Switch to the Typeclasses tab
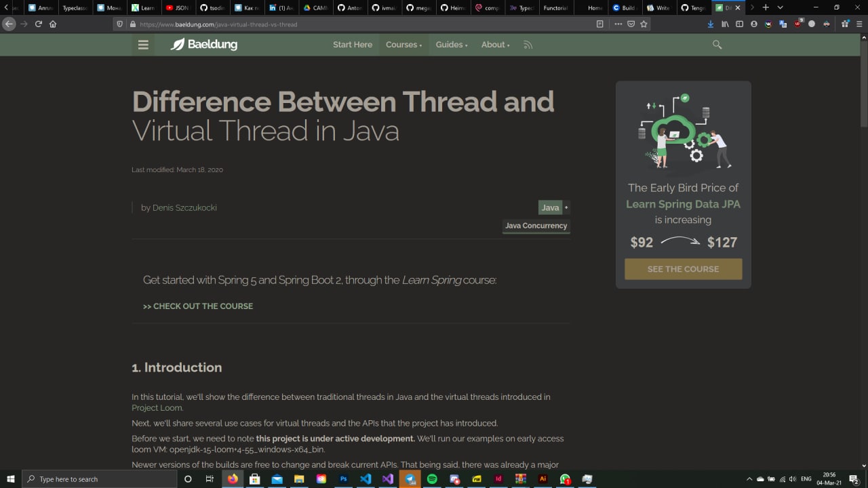This screenshot has height=488, width=868. [75, 7]
